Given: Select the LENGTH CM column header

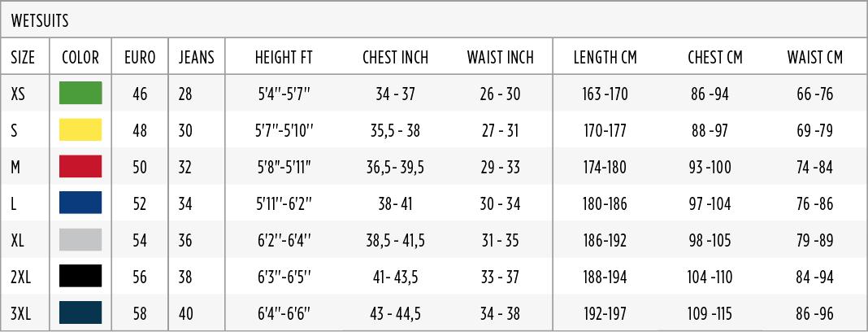Looking at the screenshot, I should pos(605,57).
